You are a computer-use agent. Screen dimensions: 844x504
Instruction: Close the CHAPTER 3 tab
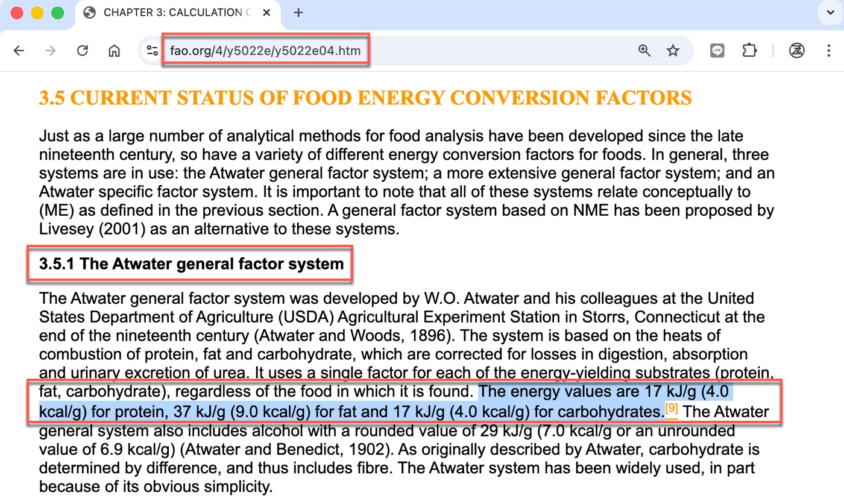[266, 13]
